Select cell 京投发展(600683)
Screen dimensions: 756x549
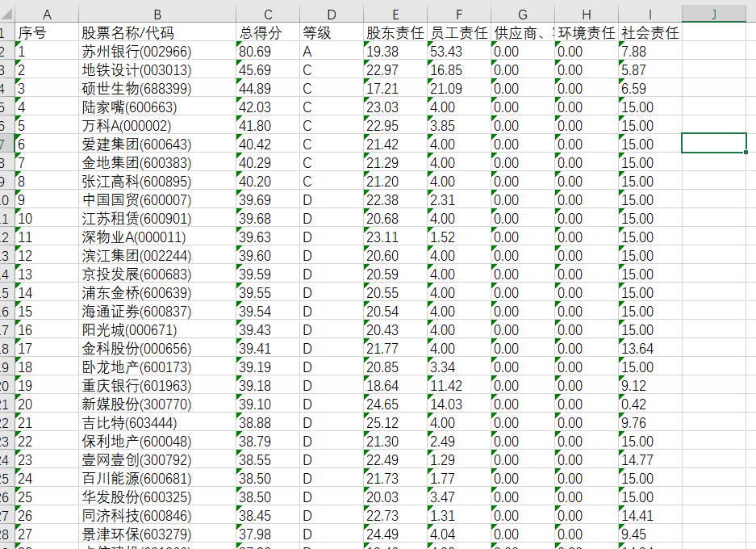pyautogui.click(x=157, y=274)
